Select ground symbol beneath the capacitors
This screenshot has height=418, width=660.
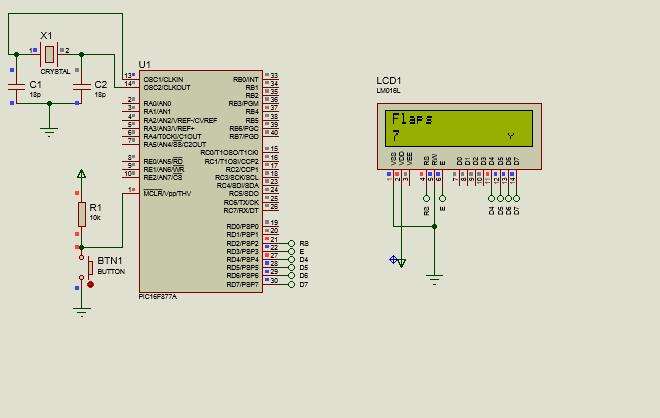[49, 131]
